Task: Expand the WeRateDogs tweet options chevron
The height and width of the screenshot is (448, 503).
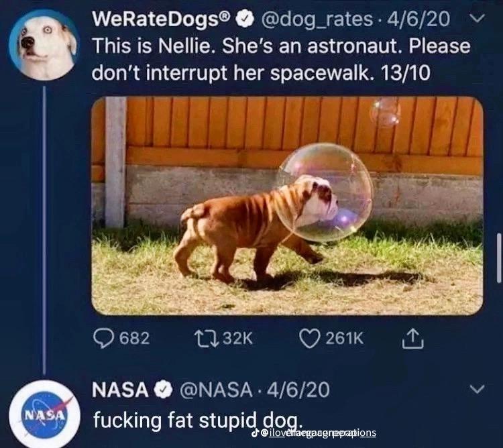Action: 477,18
